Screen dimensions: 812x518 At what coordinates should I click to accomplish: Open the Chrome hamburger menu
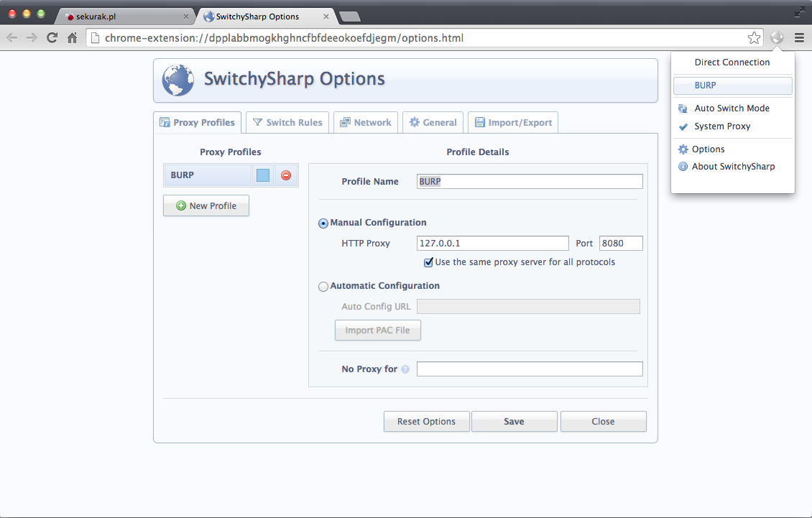(800, 38)
